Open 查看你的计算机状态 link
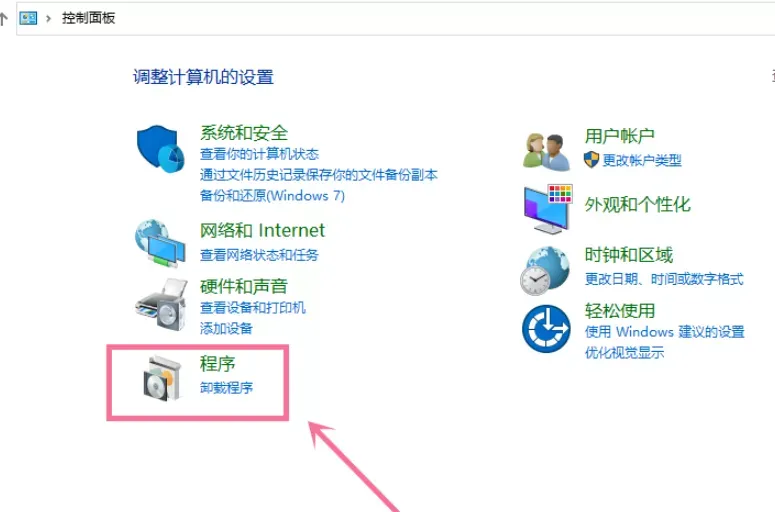775x512 pixels. pyautogui.click(x=259, y=154)
